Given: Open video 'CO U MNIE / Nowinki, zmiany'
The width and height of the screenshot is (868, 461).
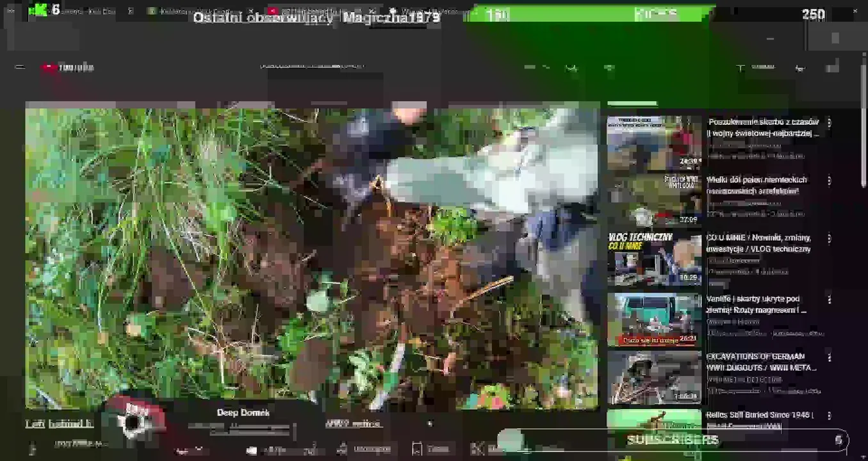Looking at the screenshot, I should coord(758,243).
